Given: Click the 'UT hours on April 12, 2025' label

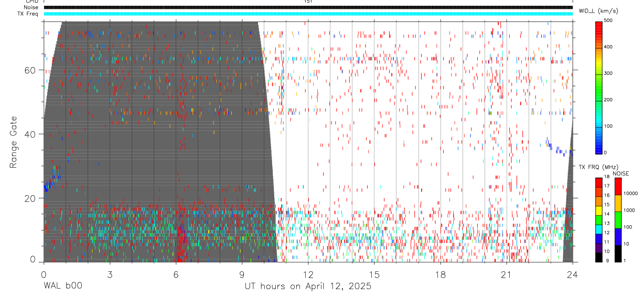Looking at the screenshot, I should coord(308,287).
